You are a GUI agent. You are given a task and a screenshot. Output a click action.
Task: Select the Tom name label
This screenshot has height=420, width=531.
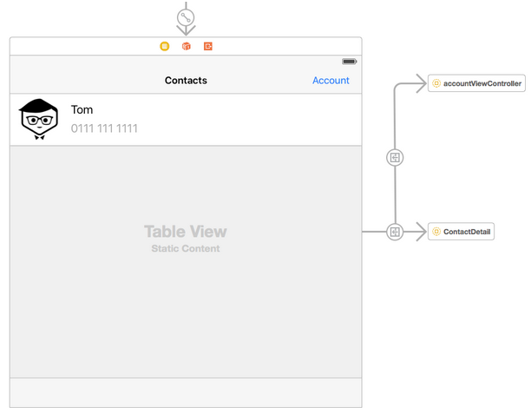coord(82,110)
